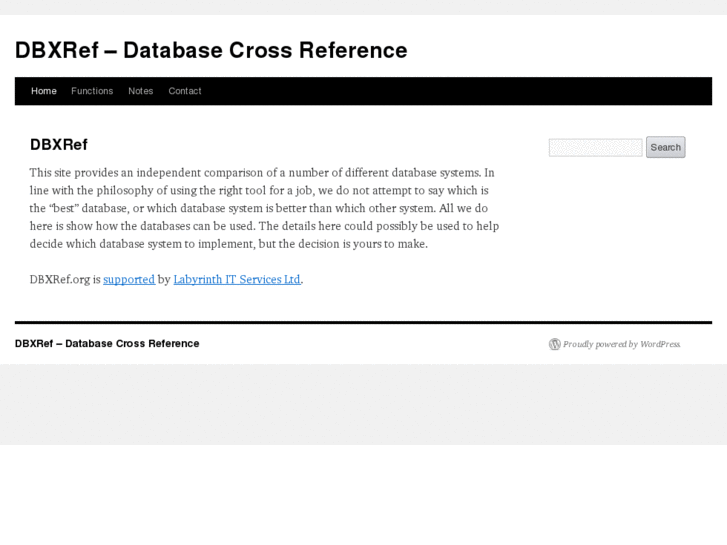Go to the Notes page
727x545 pixels.
click(140, 91)
